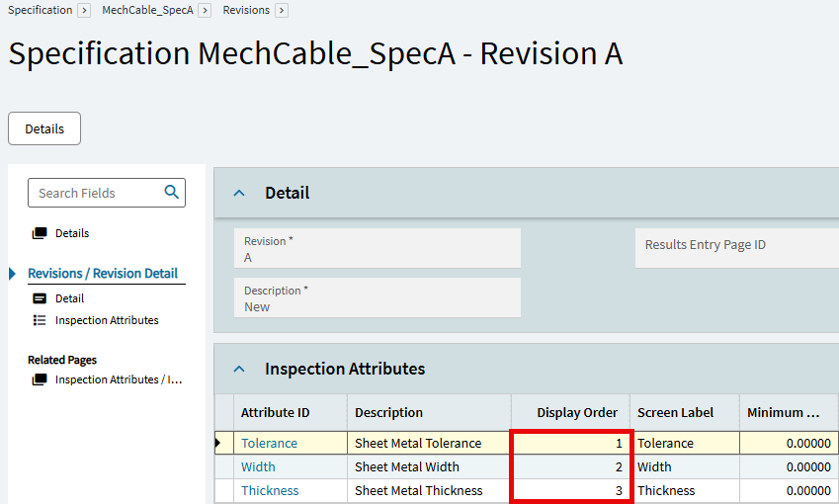
Task: Click the Results Entry Page ID field
Action: (x=736, y=247)
